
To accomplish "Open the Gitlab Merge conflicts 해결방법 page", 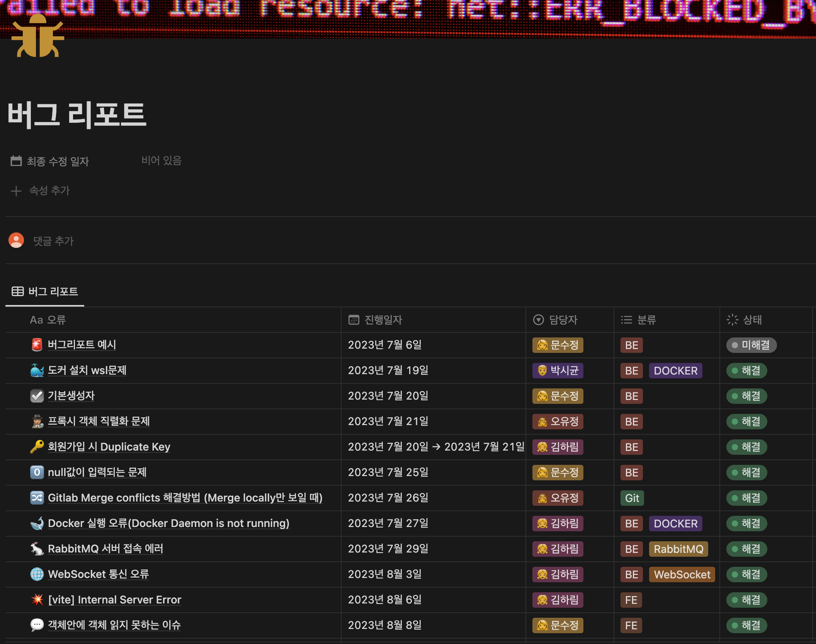I will tap(185, 498).
